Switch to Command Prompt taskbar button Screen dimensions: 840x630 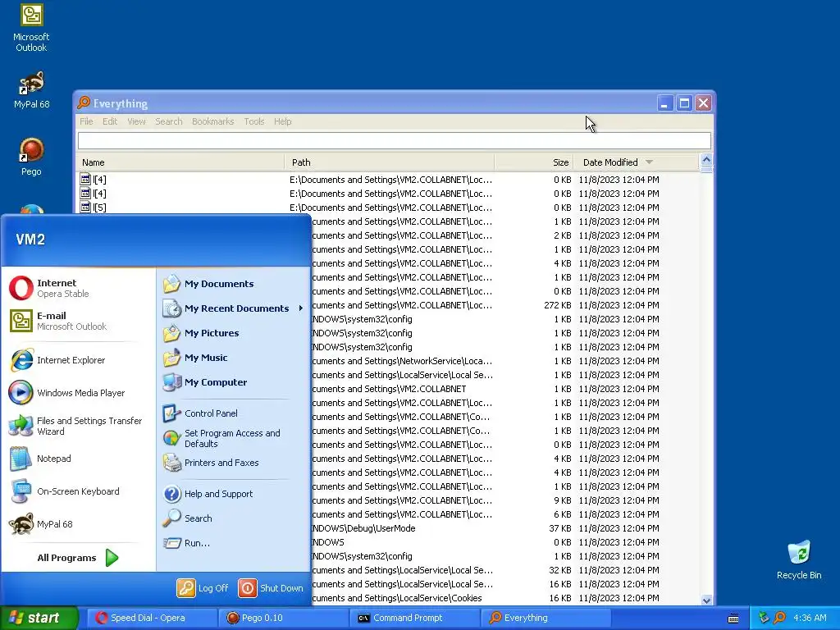click(x=416, y=618)
